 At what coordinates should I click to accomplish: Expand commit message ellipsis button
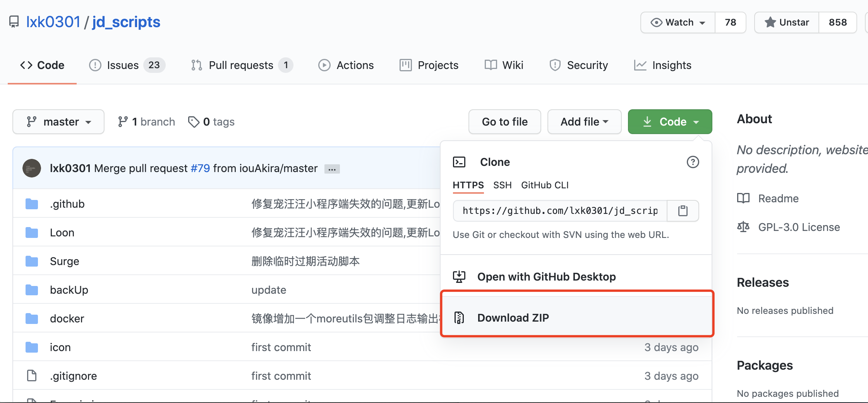(x=332, y=169)
